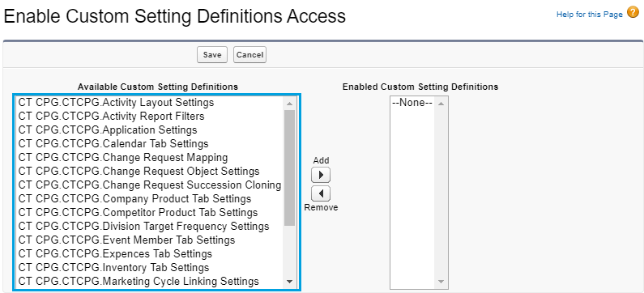Select CT CPG.CTCPG.Change Request Succession Cloning
Viewport: 644px width, 293px height.
coord(150,185)
